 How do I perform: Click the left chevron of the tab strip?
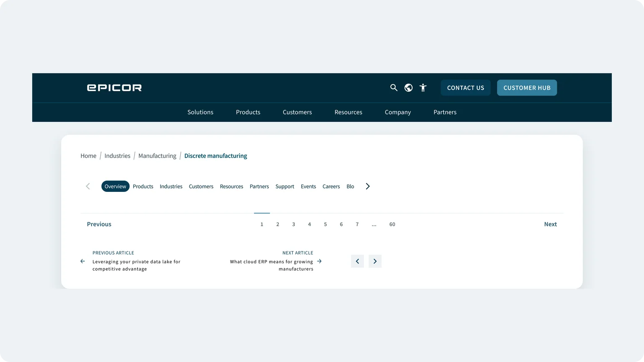pyautogui.click(x=88, y=186)
